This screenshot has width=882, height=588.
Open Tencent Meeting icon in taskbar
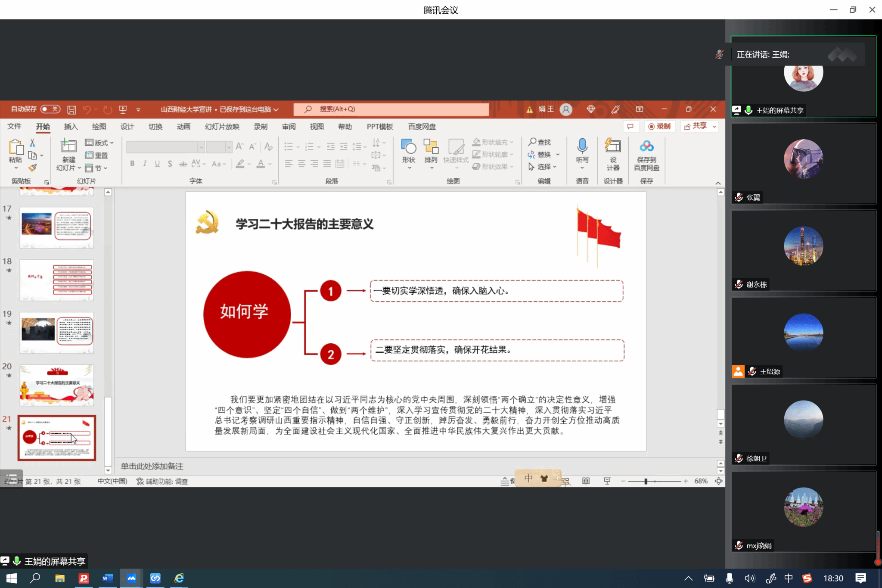point(131,578)
